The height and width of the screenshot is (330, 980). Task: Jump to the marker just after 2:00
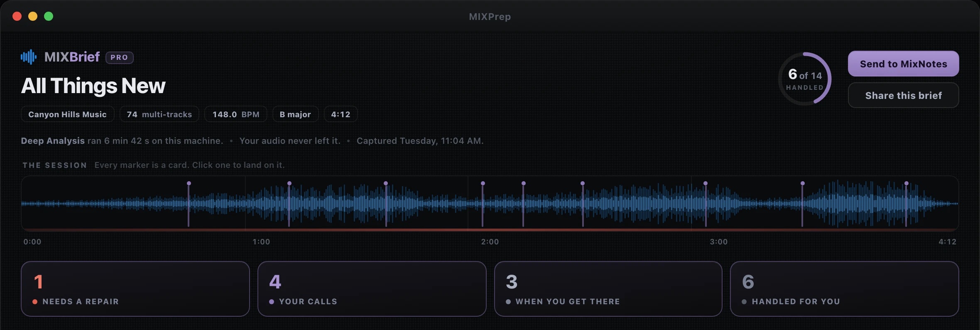coord(523,204)
